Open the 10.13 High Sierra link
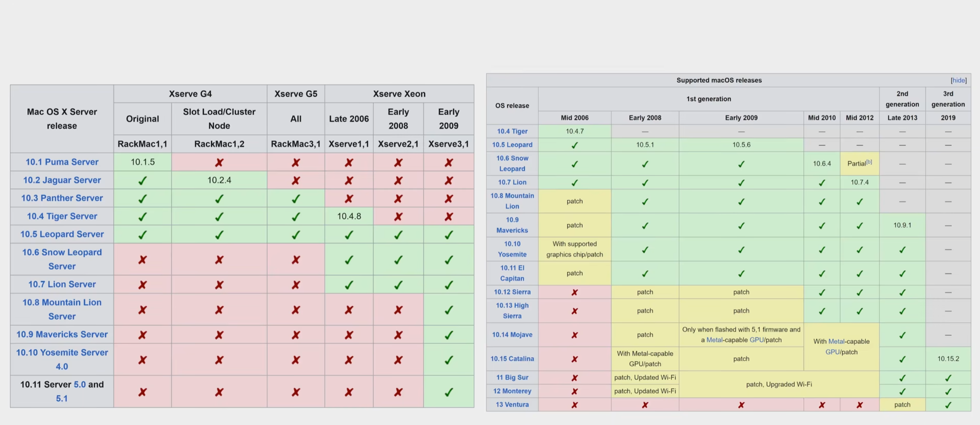 coord(512,311)
